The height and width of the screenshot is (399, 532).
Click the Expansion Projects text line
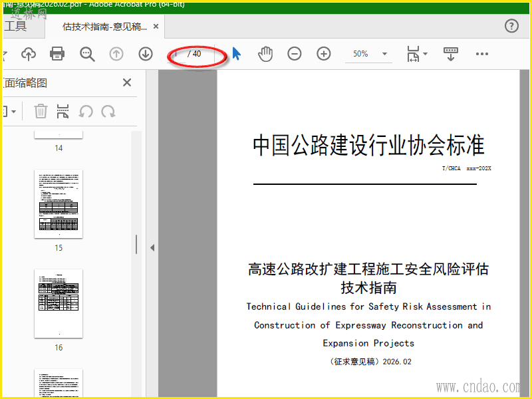coord(368,343)
